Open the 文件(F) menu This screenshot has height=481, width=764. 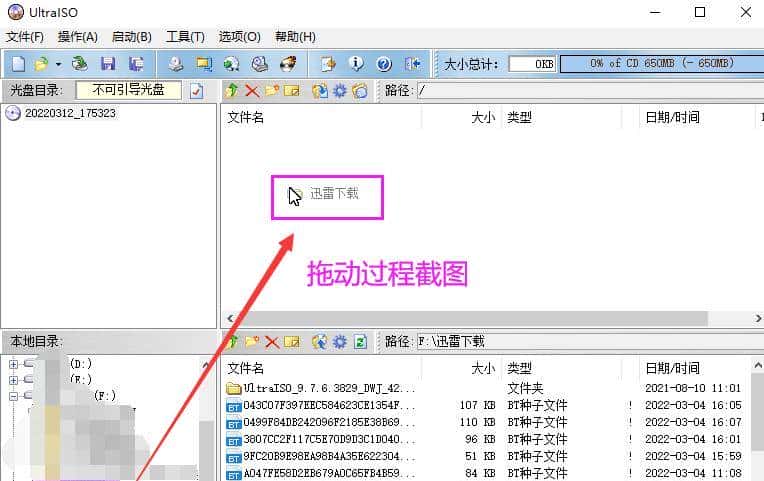(25, 37)
